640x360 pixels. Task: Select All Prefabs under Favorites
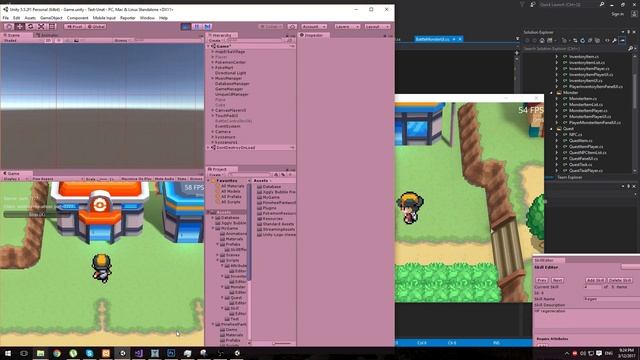[x=231, y=197]
